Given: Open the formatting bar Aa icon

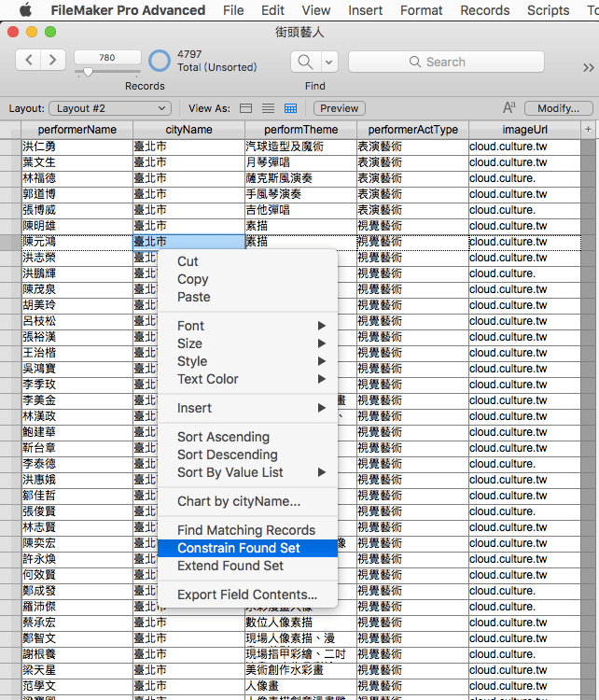Looking at the screenshot, I should 509,108.
